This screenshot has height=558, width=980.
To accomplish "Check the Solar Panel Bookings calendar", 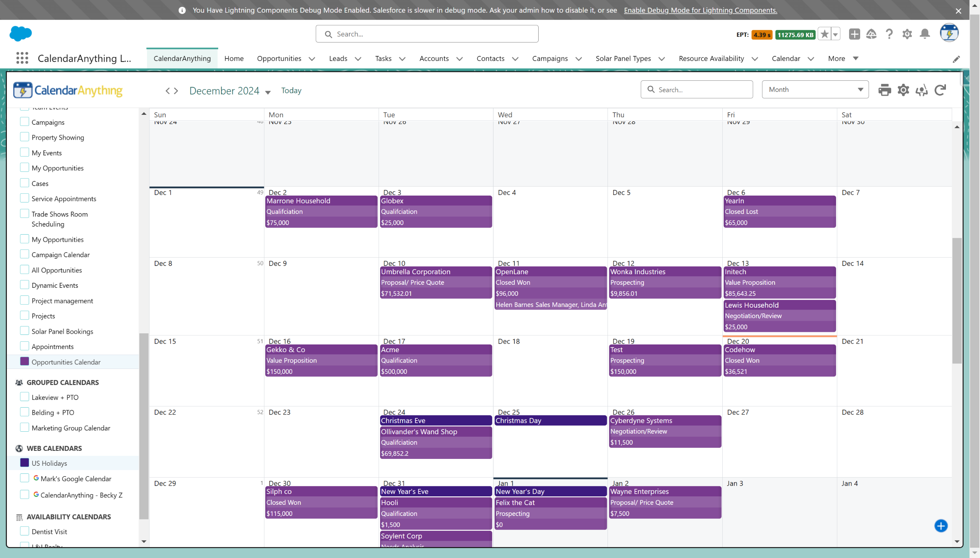I will pos(24,331).
